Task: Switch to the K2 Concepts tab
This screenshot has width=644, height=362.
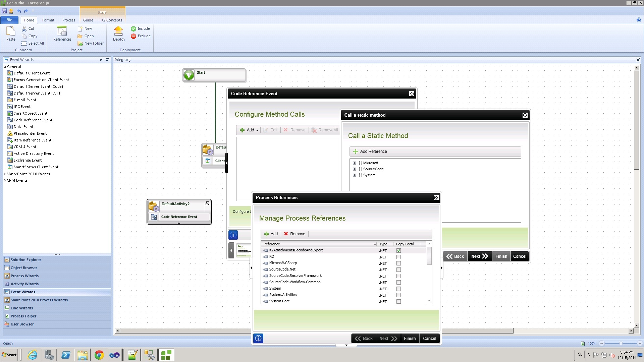Action: click(x=112, y=20)
